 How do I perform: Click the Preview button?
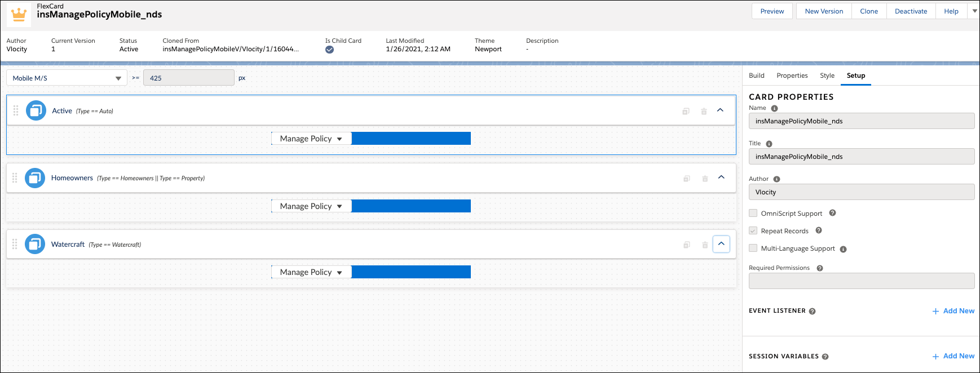point(772,11)
